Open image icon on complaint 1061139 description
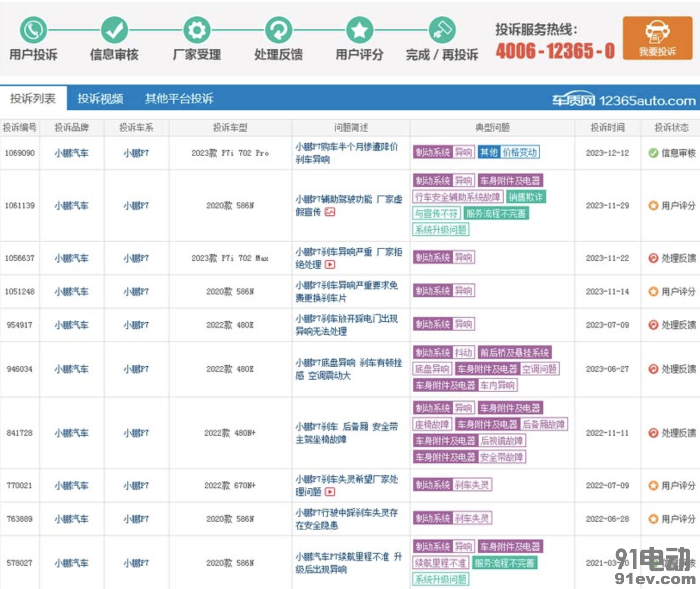 point(330,212)
